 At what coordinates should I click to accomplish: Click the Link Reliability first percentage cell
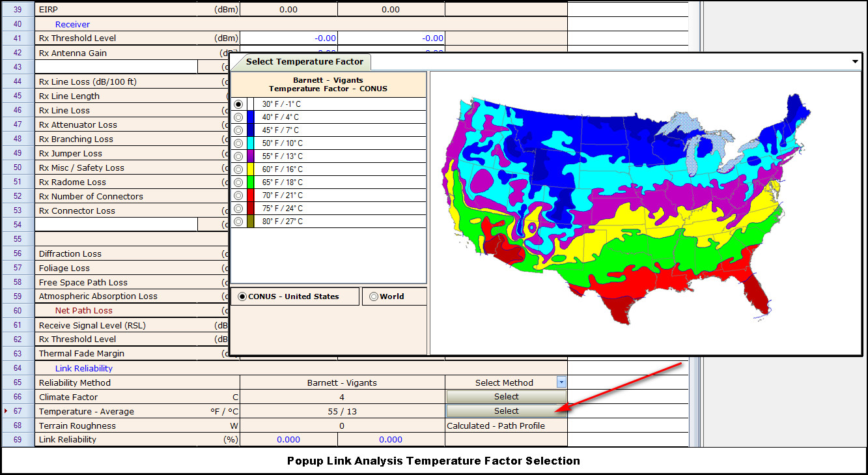pyautogui.click(x=289, y=440)
